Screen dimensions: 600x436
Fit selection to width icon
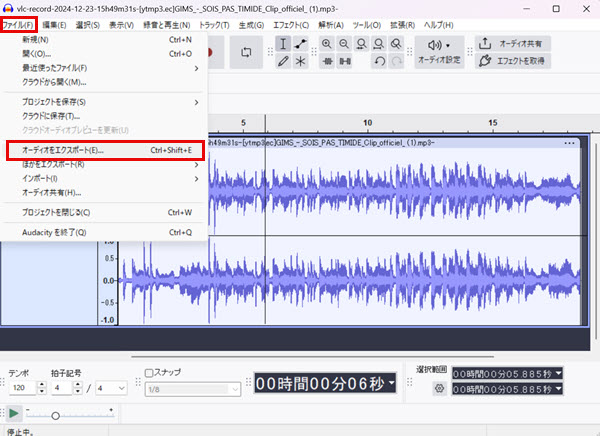pyautogui.click(x=361, y=44)
